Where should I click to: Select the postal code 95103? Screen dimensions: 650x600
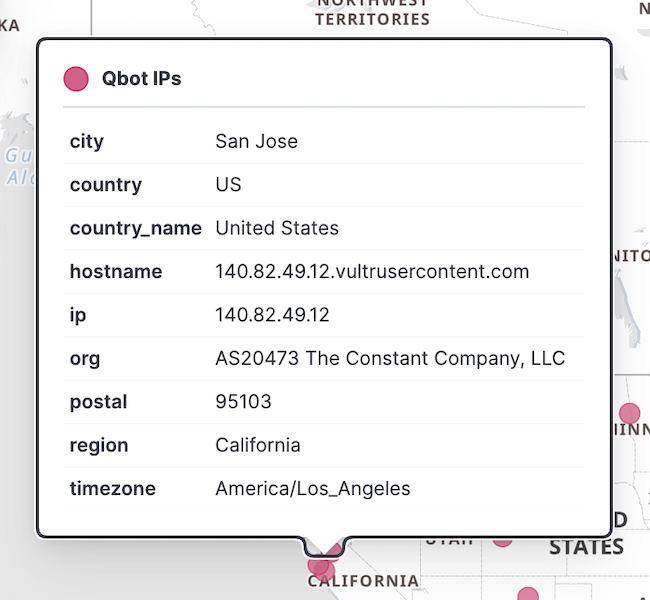coord(243,402)
